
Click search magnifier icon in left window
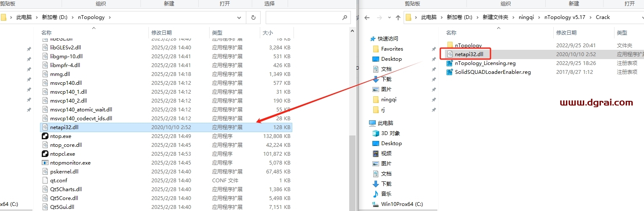click(345, 18)
